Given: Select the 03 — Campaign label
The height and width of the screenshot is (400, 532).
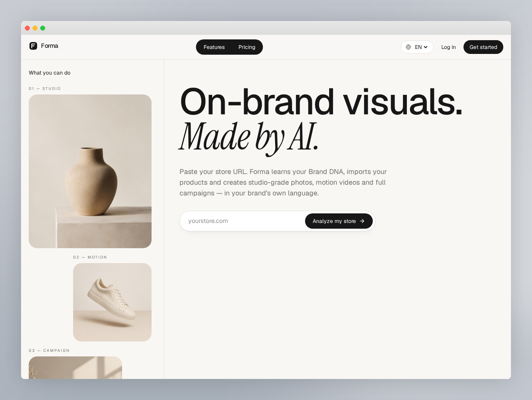Looking at the screenshot, I should pos(49,350).
